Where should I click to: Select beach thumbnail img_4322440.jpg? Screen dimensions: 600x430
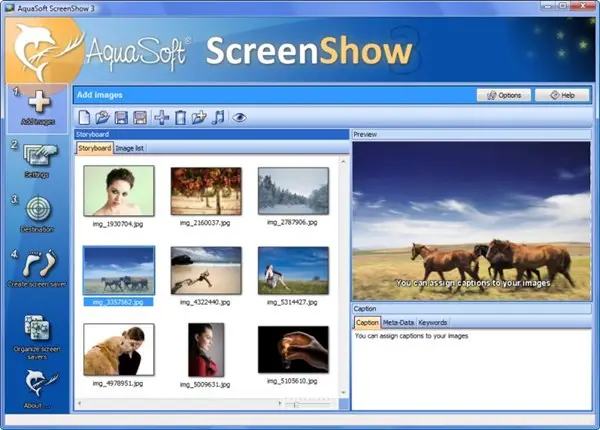click(x=206, y=270)
